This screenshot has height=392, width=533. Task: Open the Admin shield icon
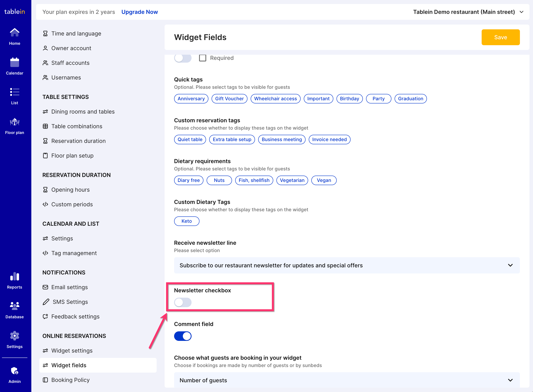pyautogui.click(x=14, y=371)
